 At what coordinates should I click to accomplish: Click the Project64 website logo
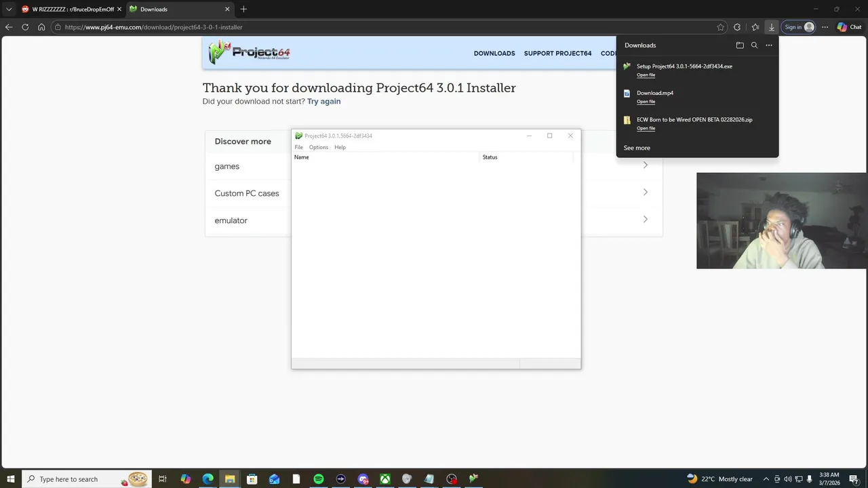coord(249,52)
